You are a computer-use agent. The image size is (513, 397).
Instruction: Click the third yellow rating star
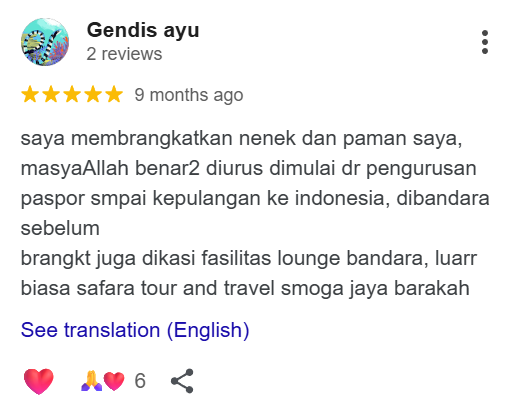tap(72, 94)
